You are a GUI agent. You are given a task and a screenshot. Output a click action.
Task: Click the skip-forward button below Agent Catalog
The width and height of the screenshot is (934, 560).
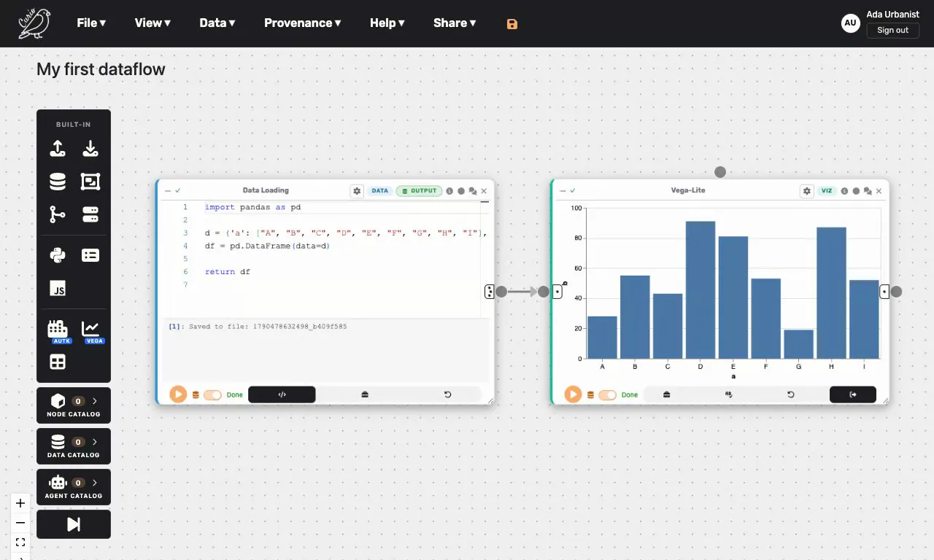coord(74,524)
